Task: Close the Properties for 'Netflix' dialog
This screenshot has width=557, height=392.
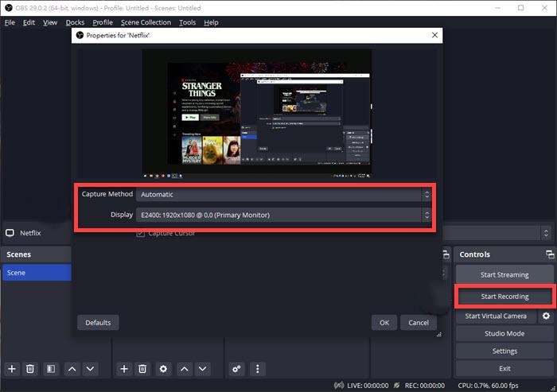Action: (x=434, y=35)
